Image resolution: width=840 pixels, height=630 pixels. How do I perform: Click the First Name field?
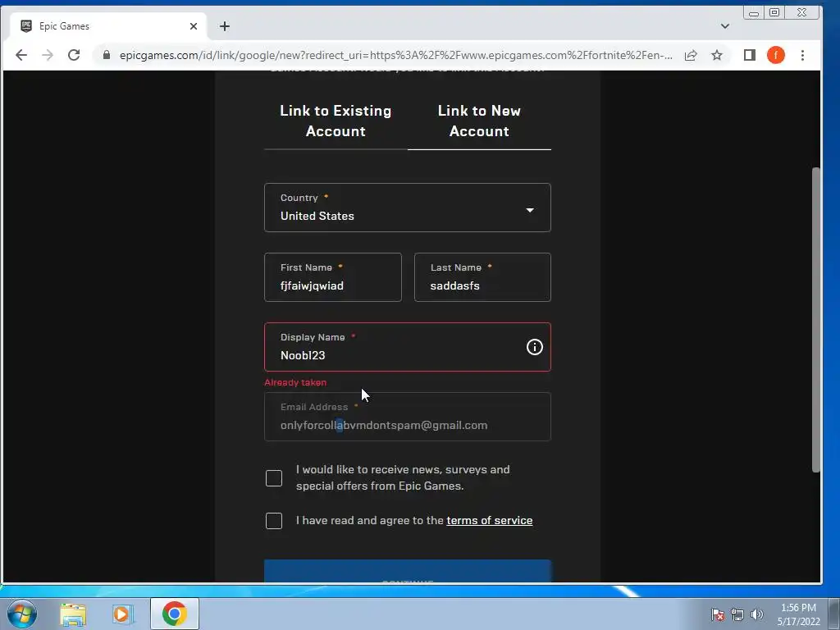[333, 277]
